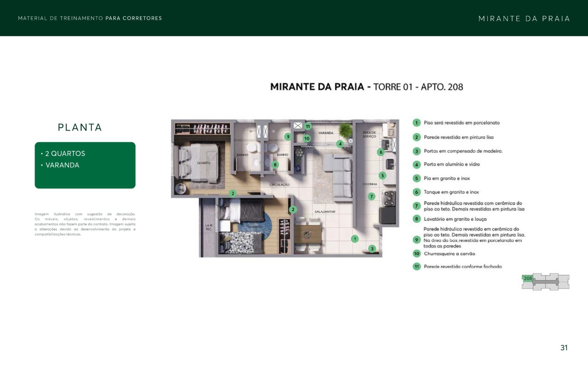The image size is (588, 368).
Task: Click marker 7 in the kitchen on plan
Action: coord(371,196)
